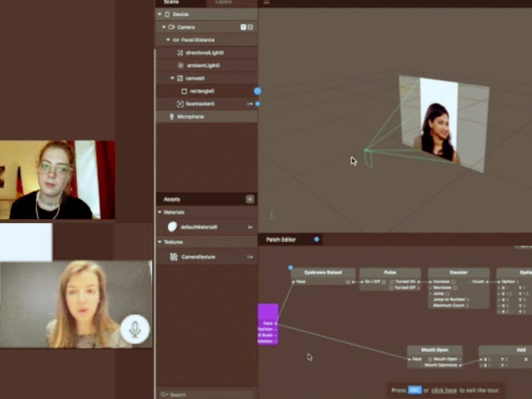532x399 pixels.
Task: Click the blue dot next to Patch Editor
Action: pos(317,239)
